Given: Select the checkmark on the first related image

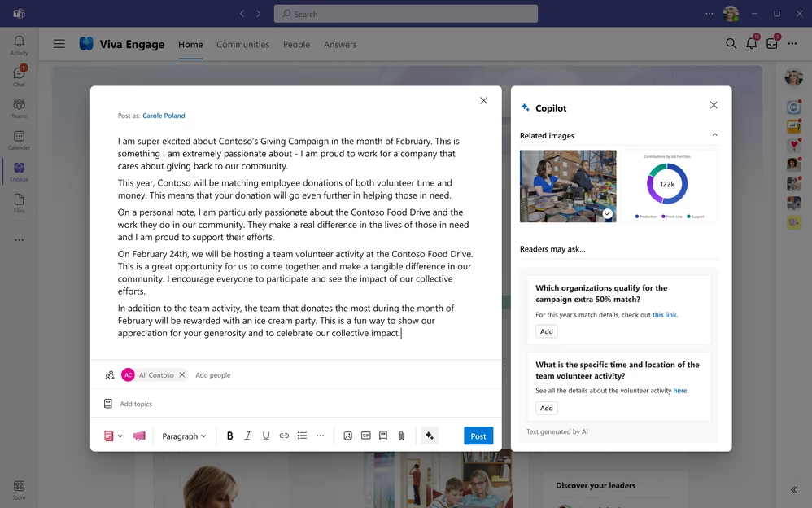Looking at the screenshot, I should pyautogui.click(x=607, y=213).
